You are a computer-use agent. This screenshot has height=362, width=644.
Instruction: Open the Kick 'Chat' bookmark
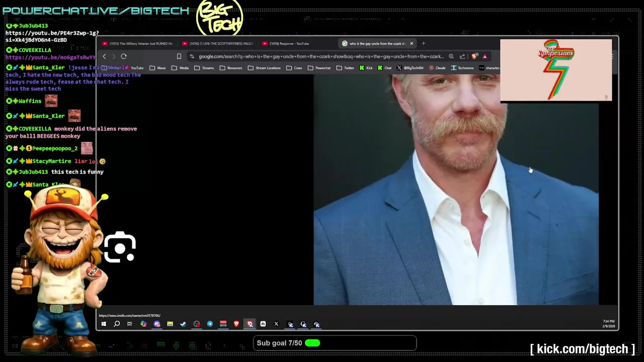tap(385, 68)
